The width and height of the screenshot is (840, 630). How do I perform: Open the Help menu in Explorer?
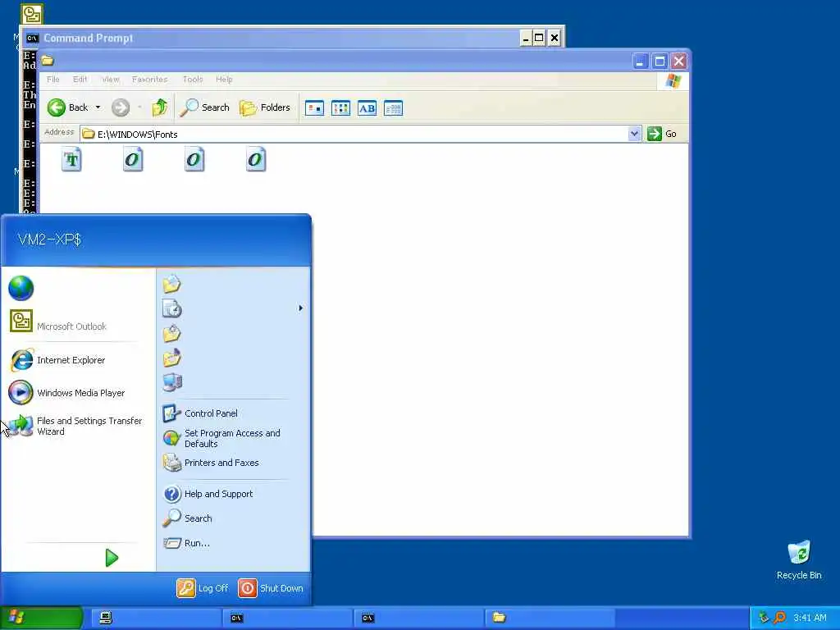224,80
